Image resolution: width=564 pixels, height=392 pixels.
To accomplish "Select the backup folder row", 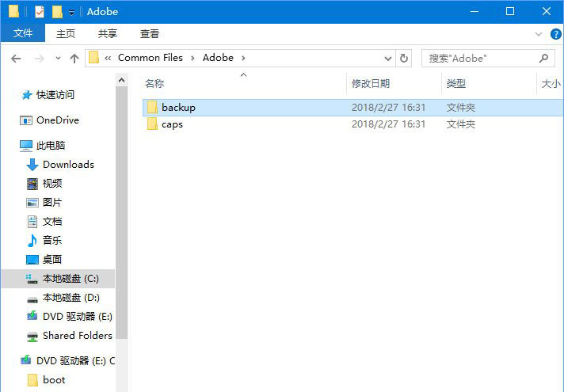I will pos(352,108).
